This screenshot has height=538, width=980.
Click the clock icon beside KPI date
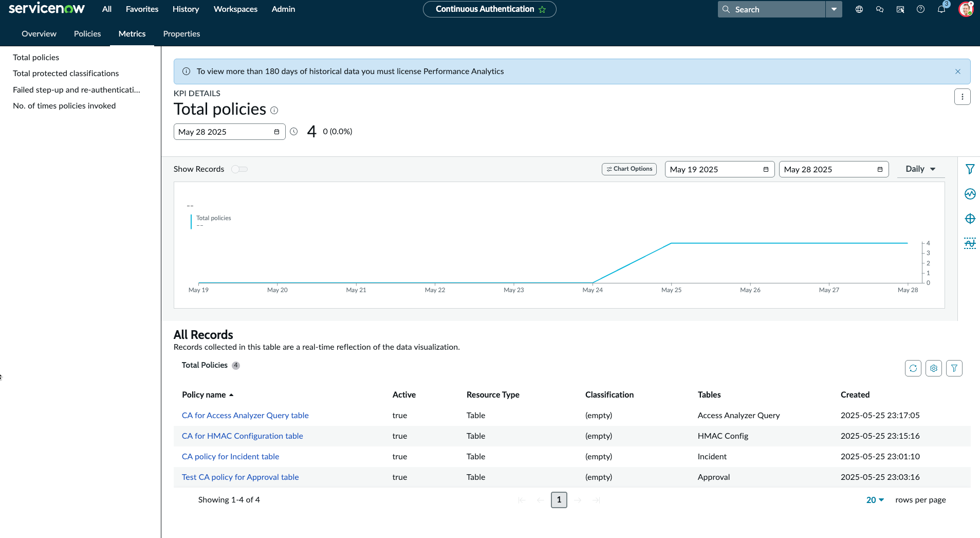[x=294, y=132]
